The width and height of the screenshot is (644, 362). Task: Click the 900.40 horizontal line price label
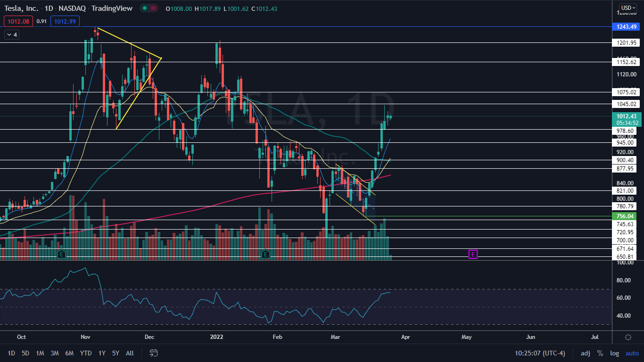(625, 160)
